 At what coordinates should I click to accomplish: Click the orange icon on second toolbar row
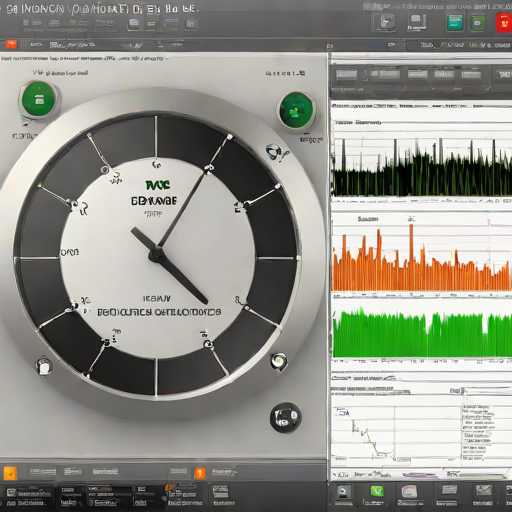[x=11, y=44]
